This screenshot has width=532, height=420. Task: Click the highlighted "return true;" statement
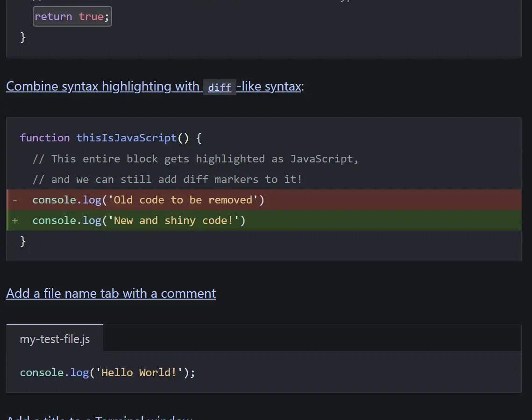pyautogui.click(x=72, y=17)
